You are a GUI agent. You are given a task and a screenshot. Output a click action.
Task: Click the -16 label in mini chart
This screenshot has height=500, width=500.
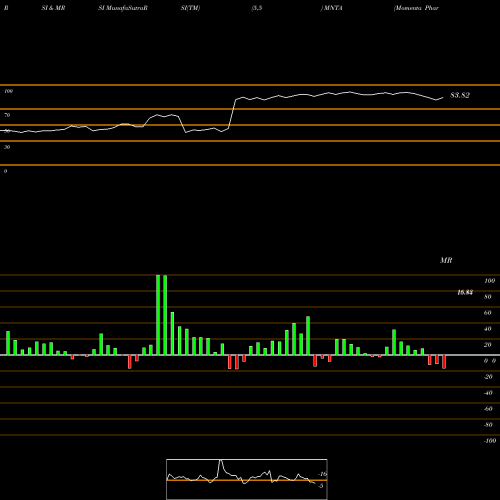(x=322, y=474)
